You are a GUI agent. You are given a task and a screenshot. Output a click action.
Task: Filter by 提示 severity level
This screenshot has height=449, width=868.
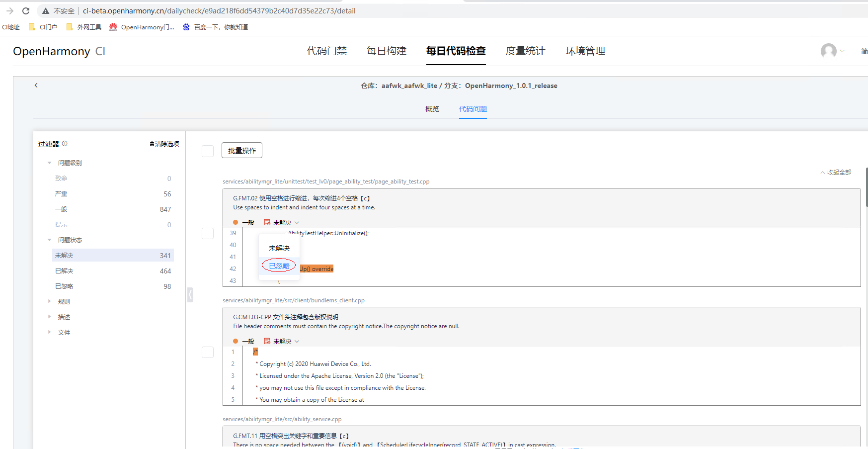pyautogui.click(x=113, y=225)
